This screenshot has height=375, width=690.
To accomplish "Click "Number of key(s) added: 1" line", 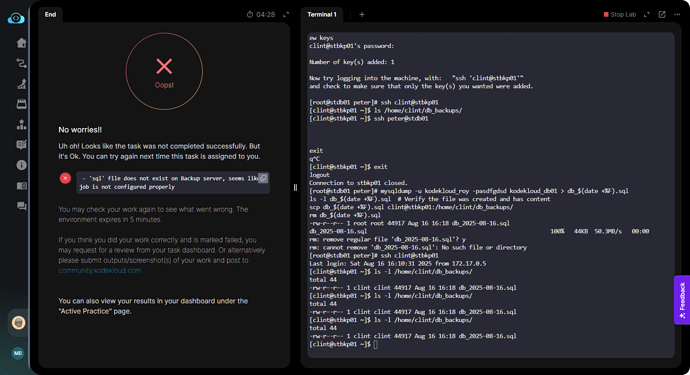I will point(352,62).
